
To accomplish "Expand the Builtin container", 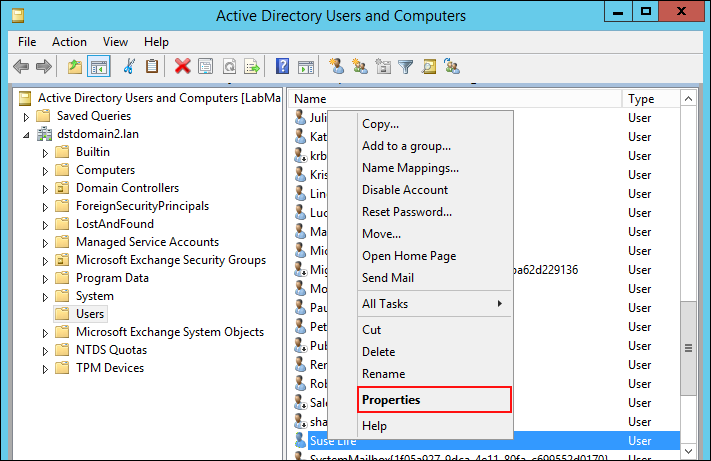I will pos(45,153).
